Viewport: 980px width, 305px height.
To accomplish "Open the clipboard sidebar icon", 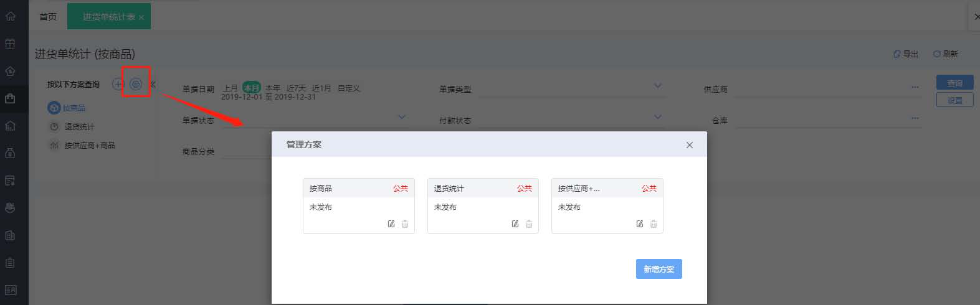I will click(10, 263).
